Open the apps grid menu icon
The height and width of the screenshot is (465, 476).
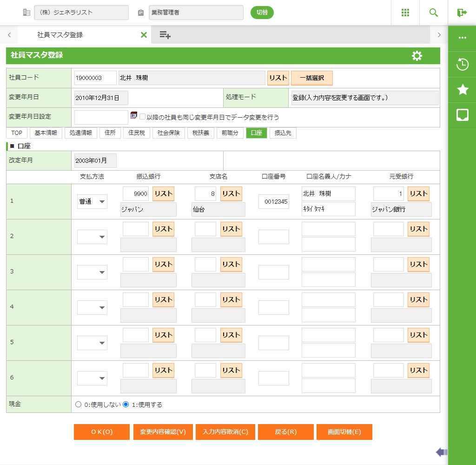(x=405, y=13)
